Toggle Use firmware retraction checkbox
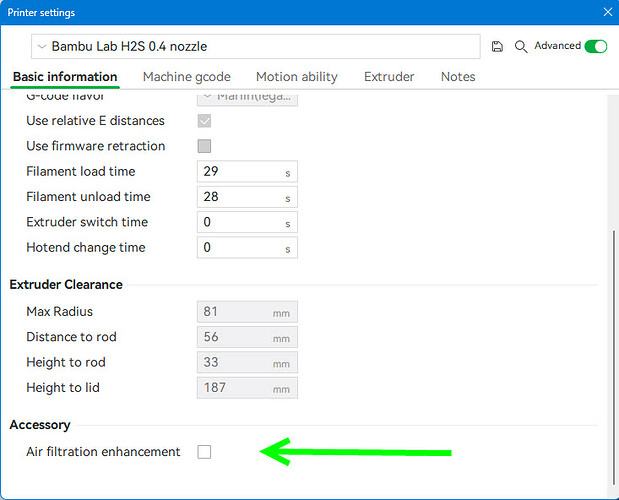This screenshot has width=619, height=500. tap(204, 146)
